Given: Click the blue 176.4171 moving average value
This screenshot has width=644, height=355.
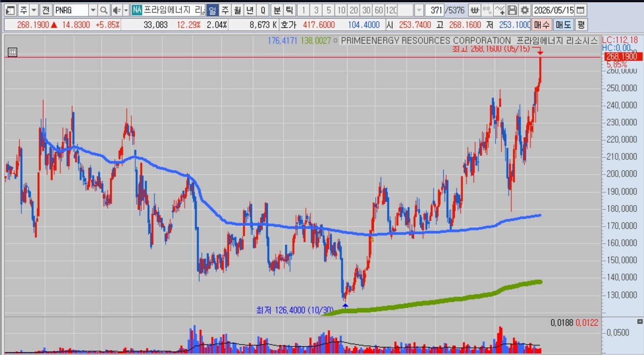Looking at the screenshot, I should 283,40.
